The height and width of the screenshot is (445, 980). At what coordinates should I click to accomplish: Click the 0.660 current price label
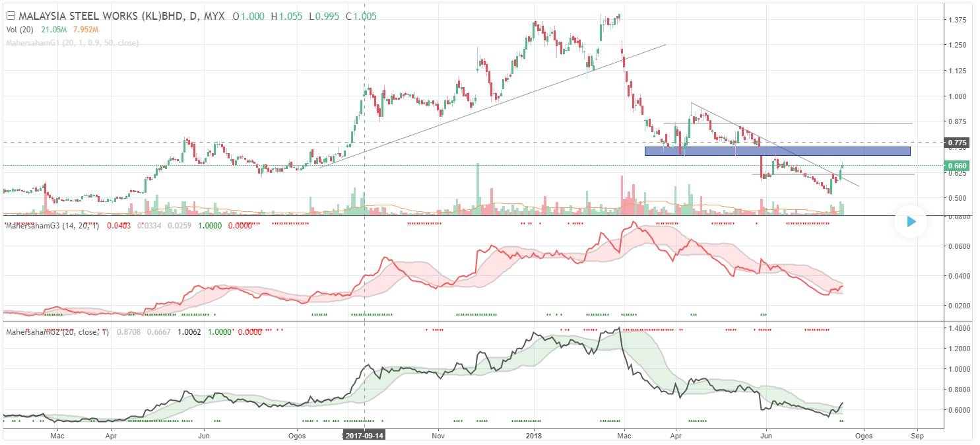(957, 166)
